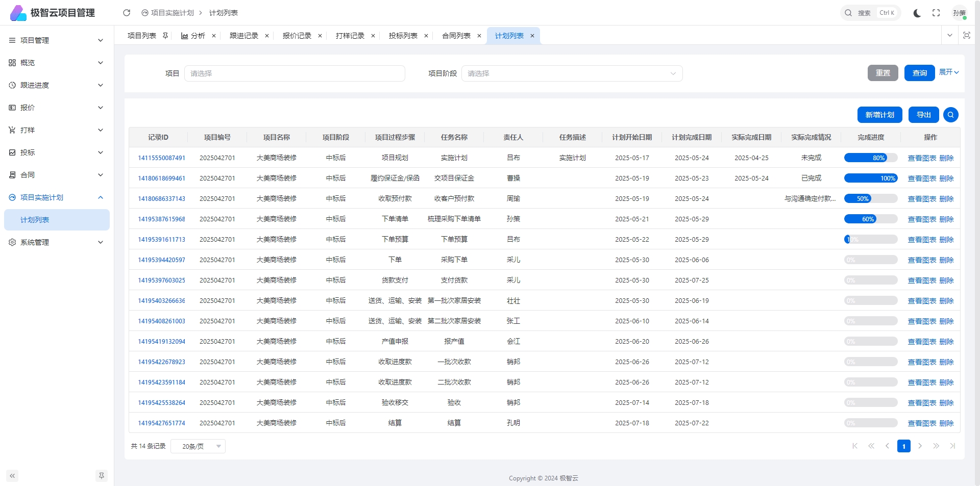Collapse the sidebar with the double-arrow icon
This screenshot has height=486, width=980.
(12, 476)
